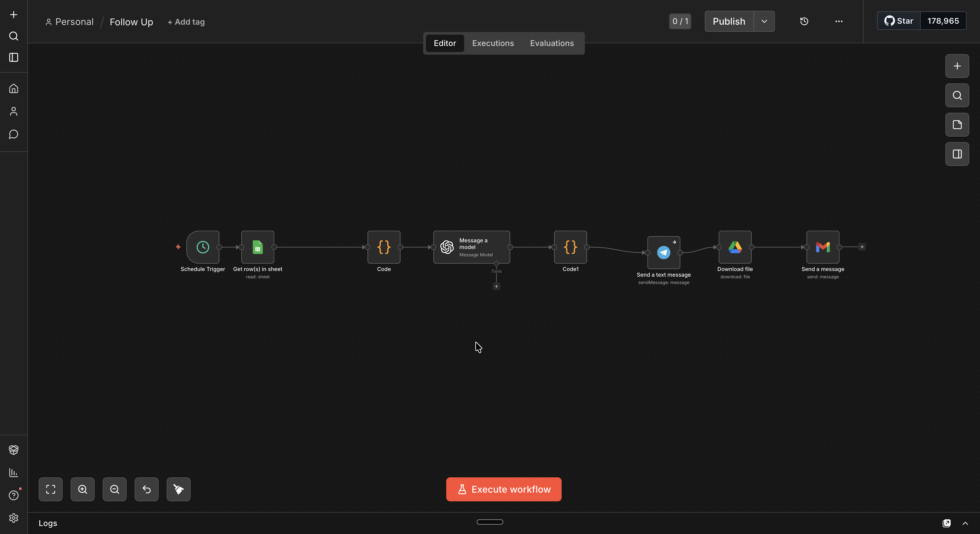This screenshot has width=980, height=534.
Task: Open the Publish dropdown menu
Action: tap(764, 21)
